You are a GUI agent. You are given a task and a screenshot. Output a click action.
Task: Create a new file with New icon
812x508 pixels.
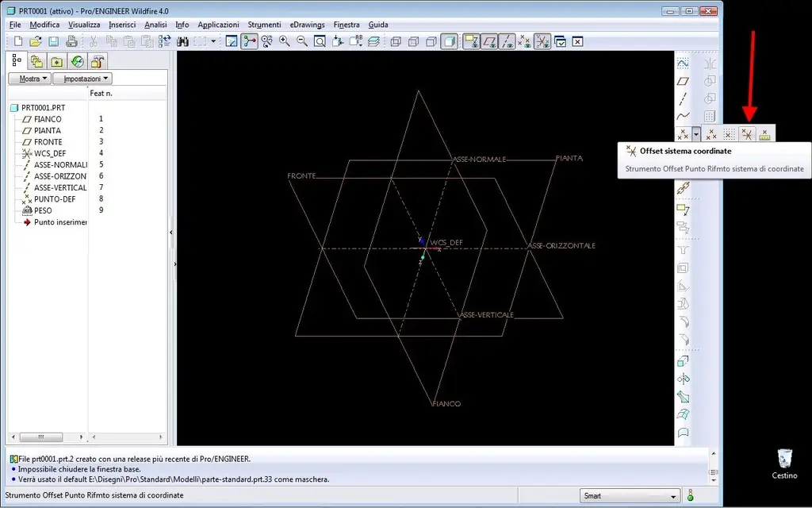[18, 41]
